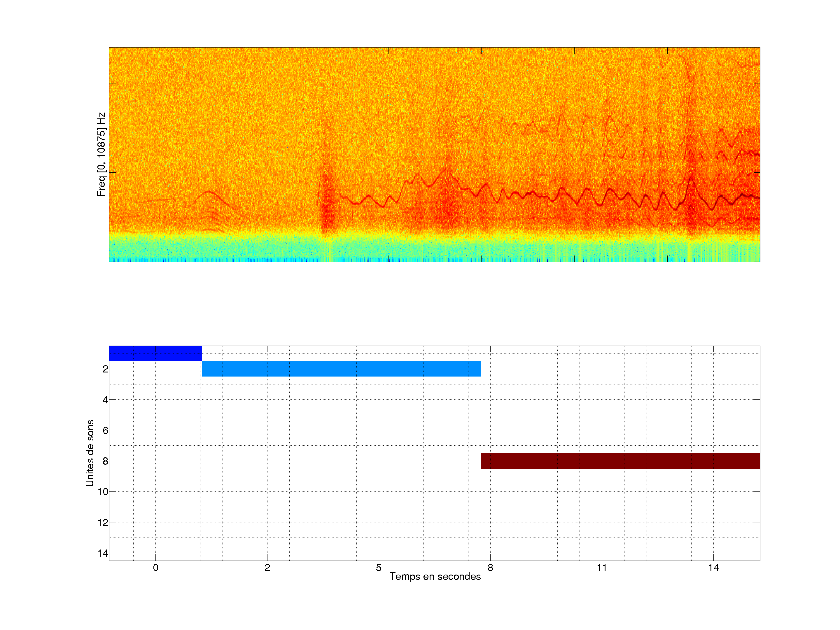
Task: Click the x-axis tick label 8
Action: click(x=490, y=568)
